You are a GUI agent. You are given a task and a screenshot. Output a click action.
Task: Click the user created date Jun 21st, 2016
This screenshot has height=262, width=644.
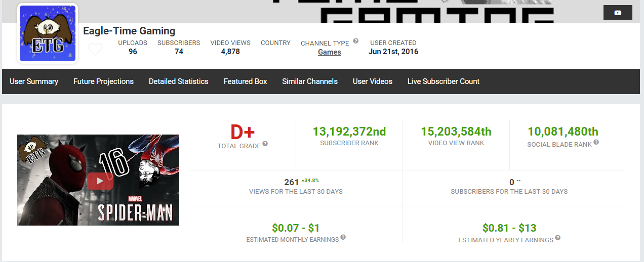(393, 52)
